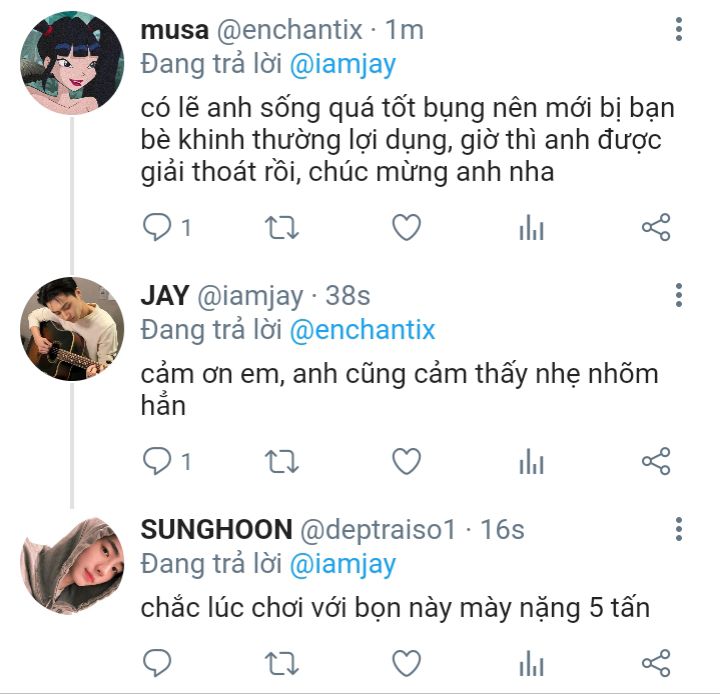720x694 pixels.
Task: Open SUNGHOON's profile name
Action: click(216, 529)
